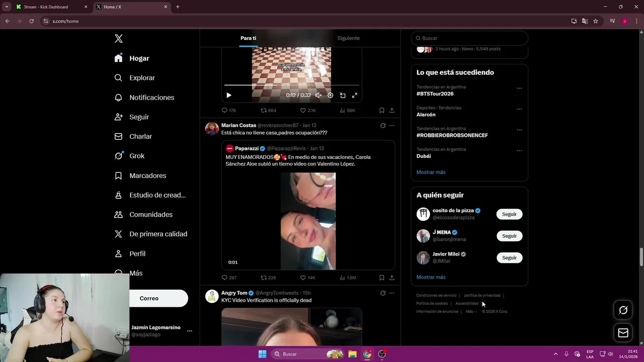Open more options for Alarcón trend

tap(519, 109)
